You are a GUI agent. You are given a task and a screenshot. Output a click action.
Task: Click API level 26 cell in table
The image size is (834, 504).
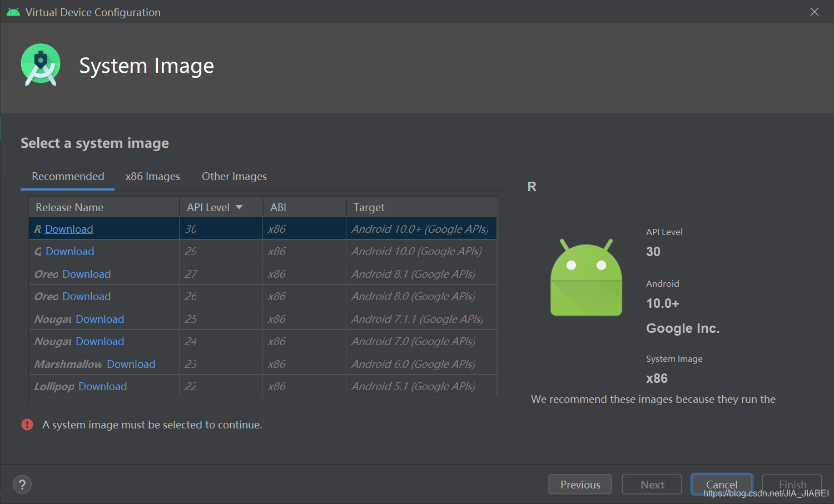(221, 296)
